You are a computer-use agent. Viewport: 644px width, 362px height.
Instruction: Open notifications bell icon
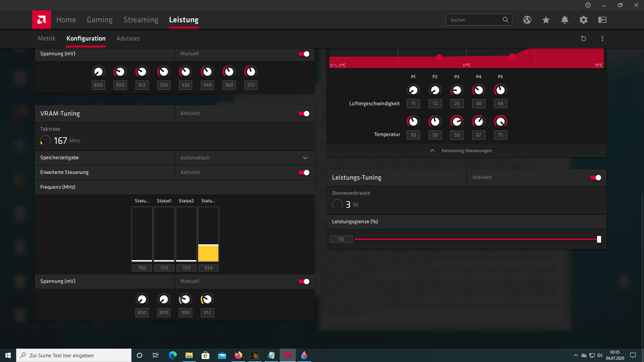pyautogui.click(x=565, y=20)
